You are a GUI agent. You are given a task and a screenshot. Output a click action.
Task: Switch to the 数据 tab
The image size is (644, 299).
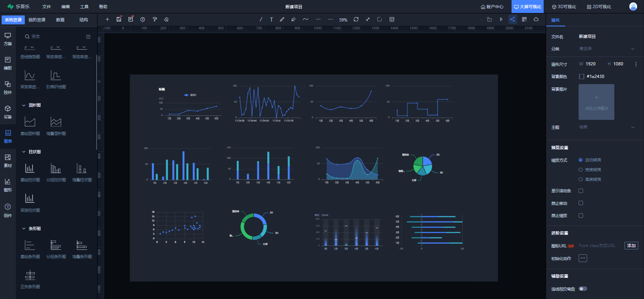click(60, 20)
